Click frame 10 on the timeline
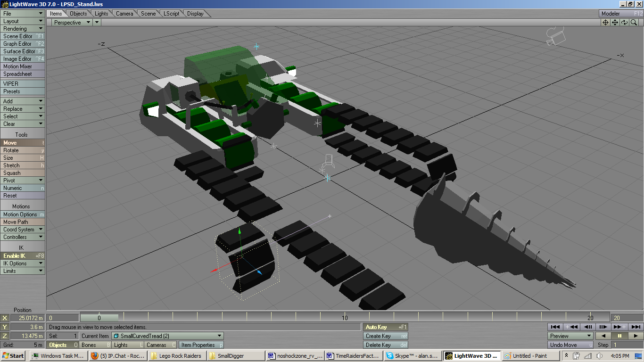The width and height of the screenshot is (644, 362). coord(345,317)
